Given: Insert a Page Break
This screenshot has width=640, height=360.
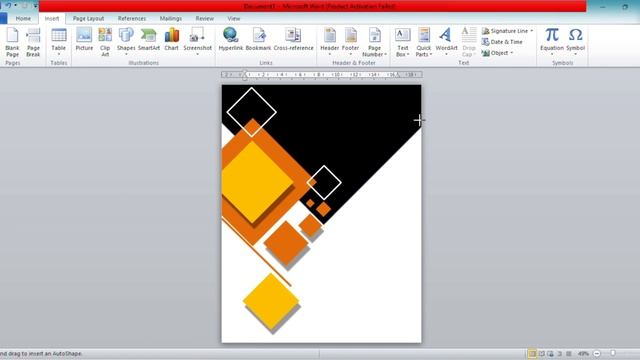Looking at the screenshot, I should [33, 42].
